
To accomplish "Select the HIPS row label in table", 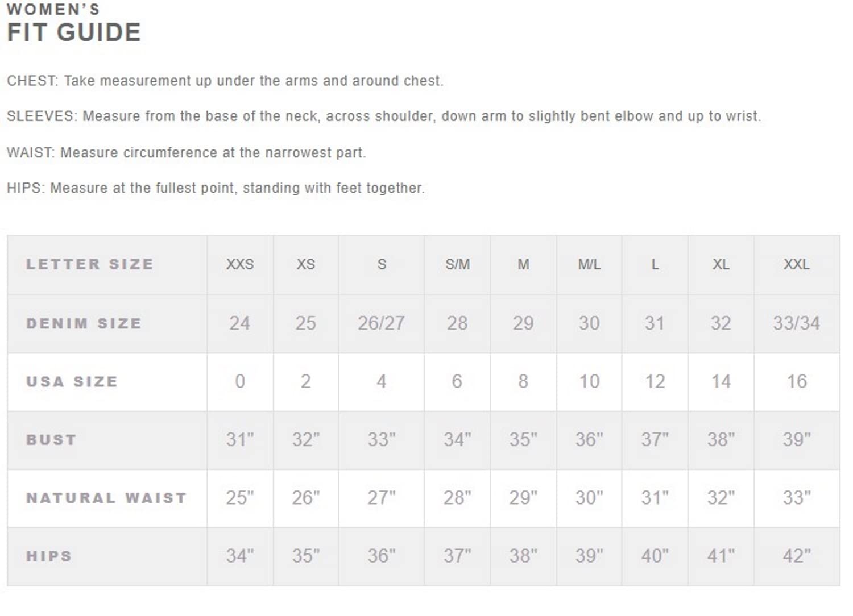I will (x=49, y=556).
